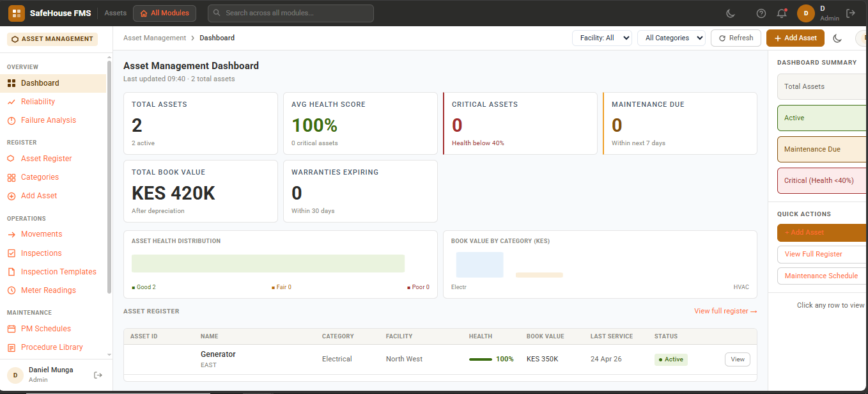Click the Inspections checkbox icon
Viewport: 868px width, 394px height.
(12, 253)
